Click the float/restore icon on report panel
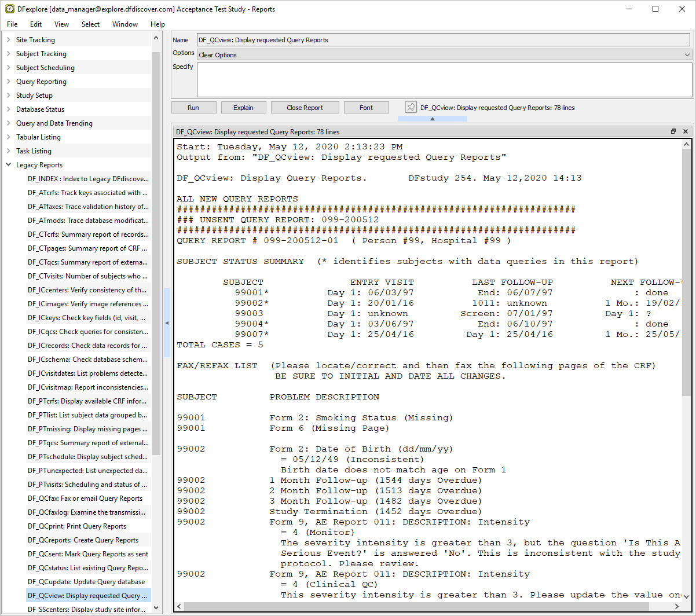696x616 pixels. tap(673, 131)
